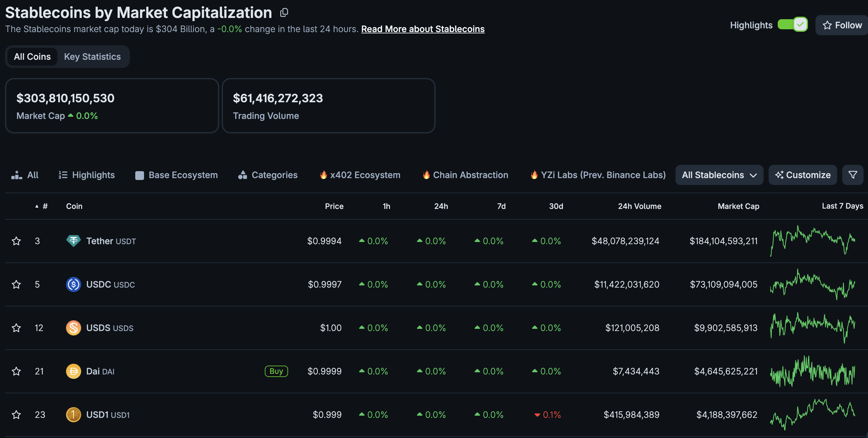Expand the All Stablecoins dropdown
This screenshot has height=438, width=868.
(720, 175)
